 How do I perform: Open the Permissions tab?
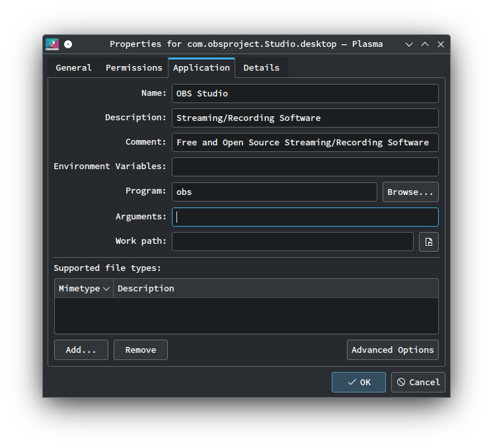pos(134,68)
